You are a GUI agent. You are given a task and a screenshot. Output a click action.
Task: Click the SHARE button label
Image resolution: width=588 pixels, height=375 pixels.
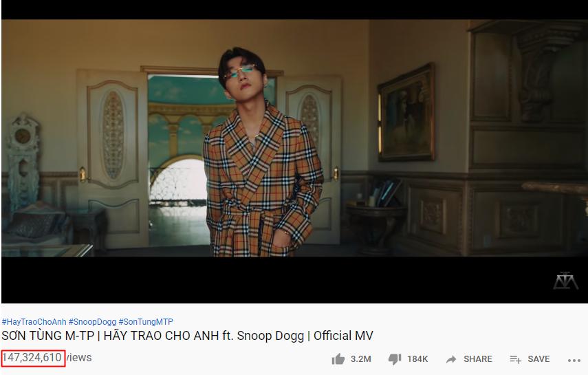tap(478, 359)
